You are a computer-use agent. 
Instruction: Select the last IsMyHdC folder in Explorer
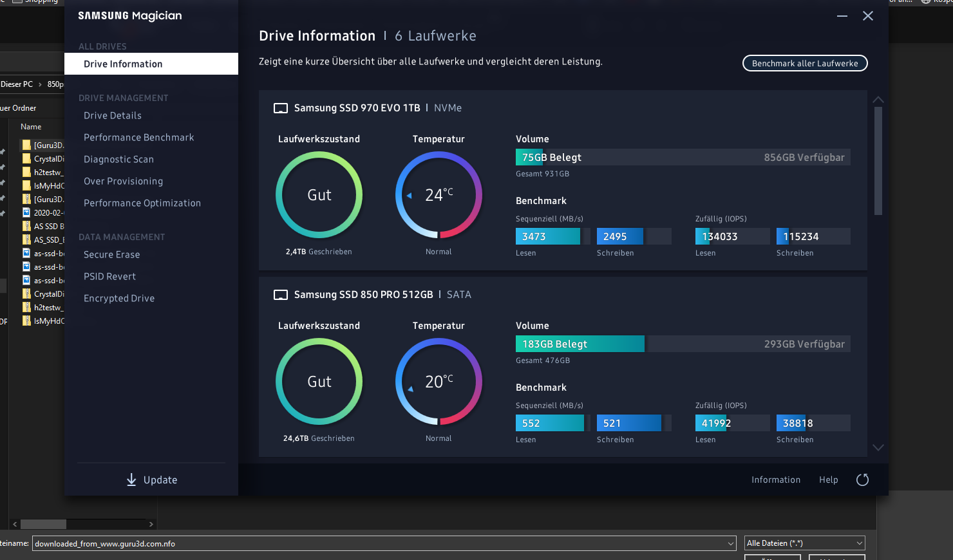tap(42, 321)
